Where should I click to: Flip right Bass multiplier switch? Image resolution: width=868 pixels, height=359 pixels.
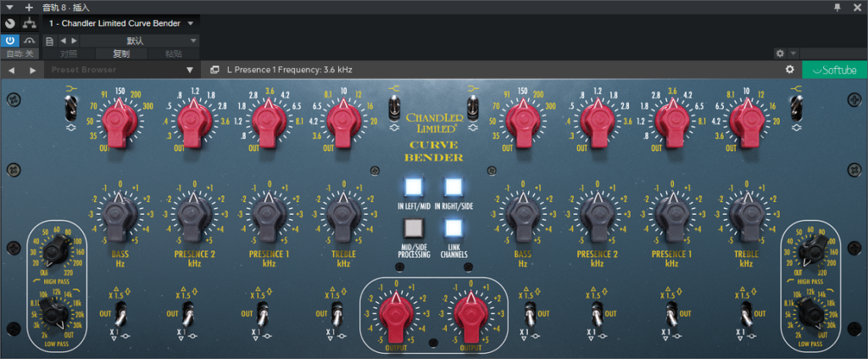pos(529,314)
